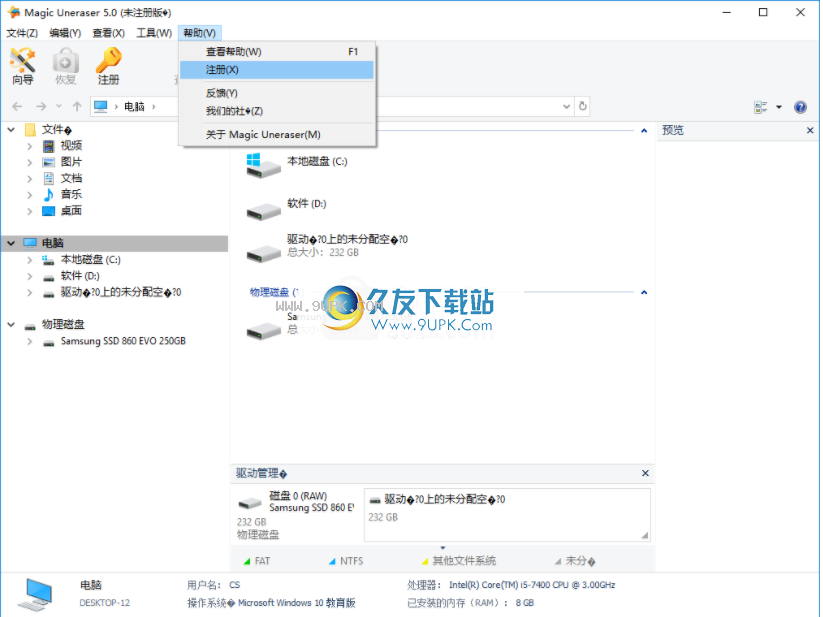Close the 帮助(V) menu
The image size is (823, 617).
[x=200, y=33]
